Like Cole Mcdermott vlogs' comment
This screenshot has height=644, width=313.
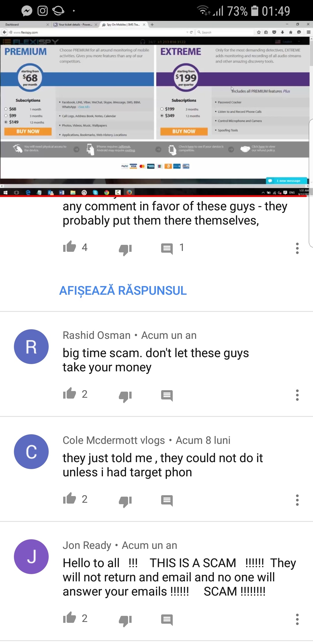[70, 498]
